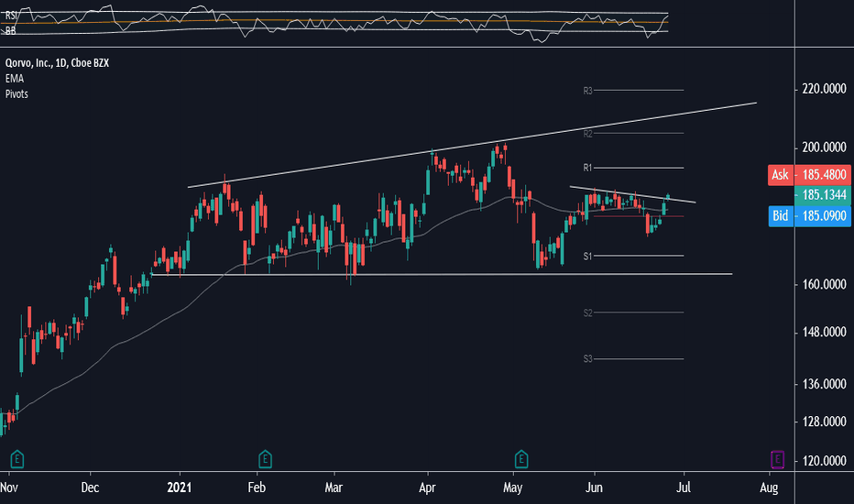This screenshot has height=504, width=854.
Task: Click the S1 pivot level label
Action: (587, 256)
